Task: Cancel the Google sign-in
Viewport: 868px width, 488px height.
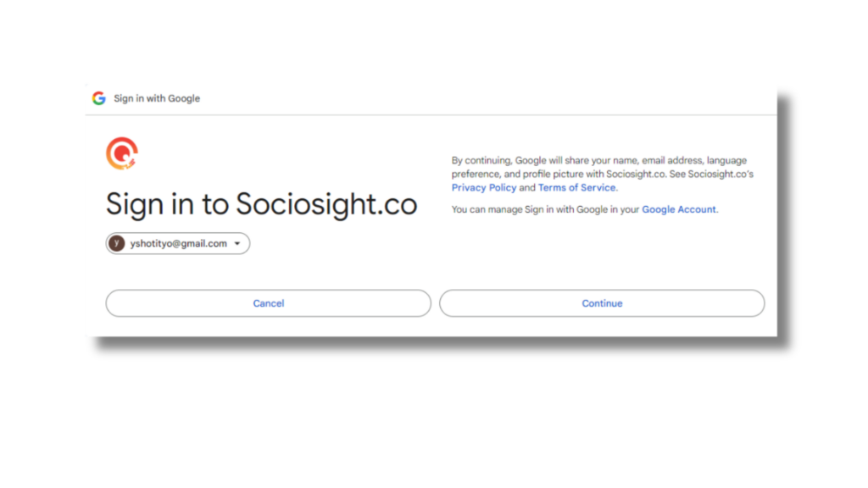Action: [x=269, y=303]
